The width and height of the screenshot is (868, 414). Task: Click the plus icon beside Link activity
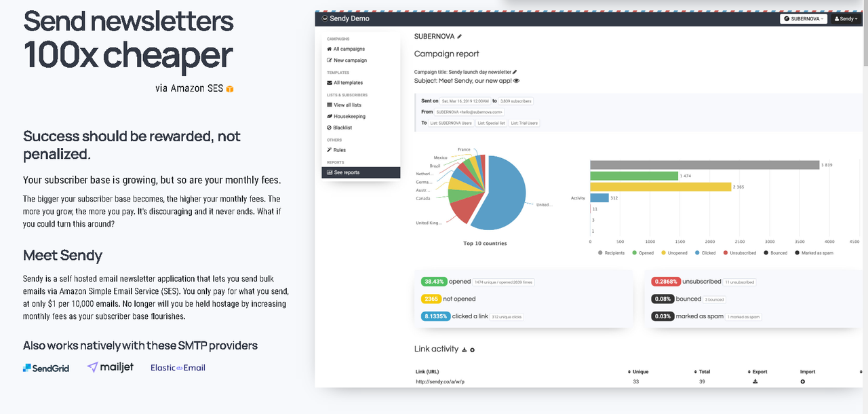click(x=473, y=350)
